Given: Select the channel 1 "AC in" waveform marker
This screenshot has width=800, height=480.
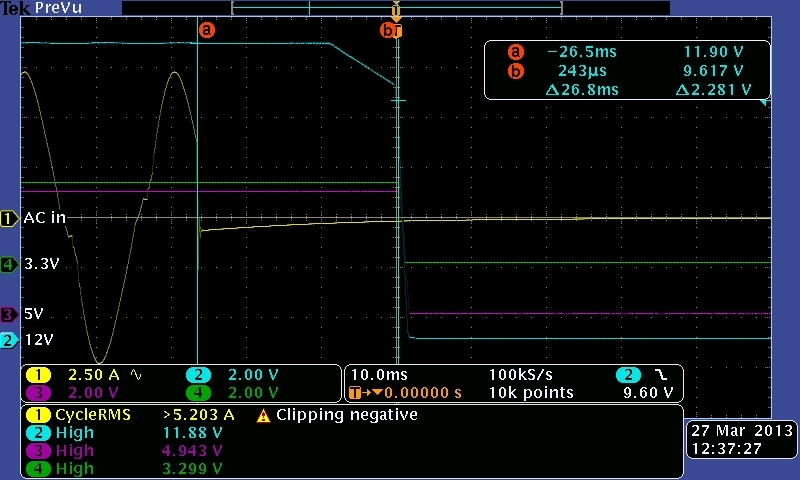Looking at the screenshot, I should tap(9, 218).
